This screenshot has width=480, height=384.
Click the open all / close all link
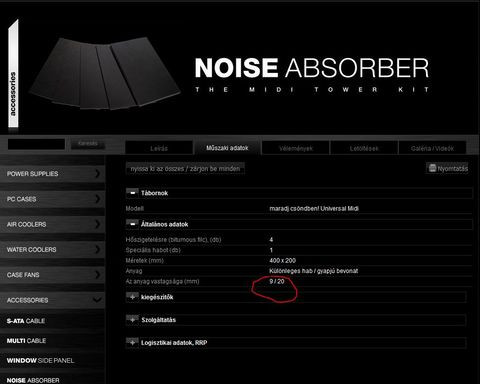click(x=185, y=169)
